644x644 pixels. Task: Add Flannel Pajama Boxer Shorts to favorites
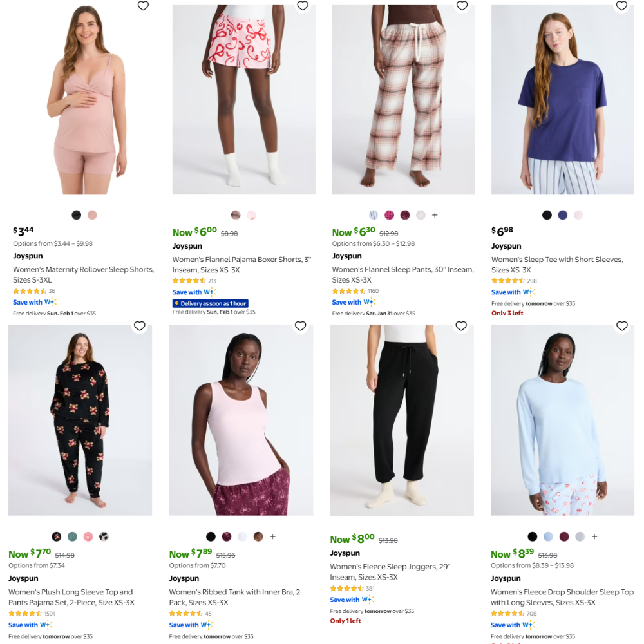tap(303, 6)
